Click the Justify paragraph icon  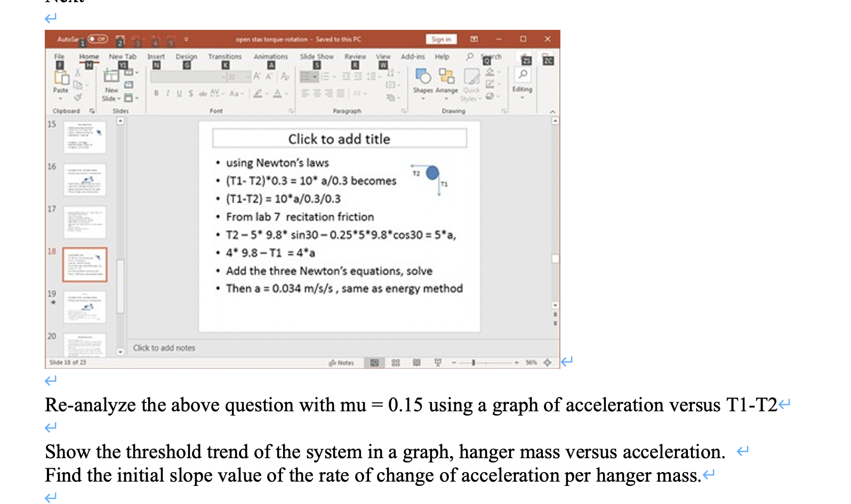coord(340,93)
